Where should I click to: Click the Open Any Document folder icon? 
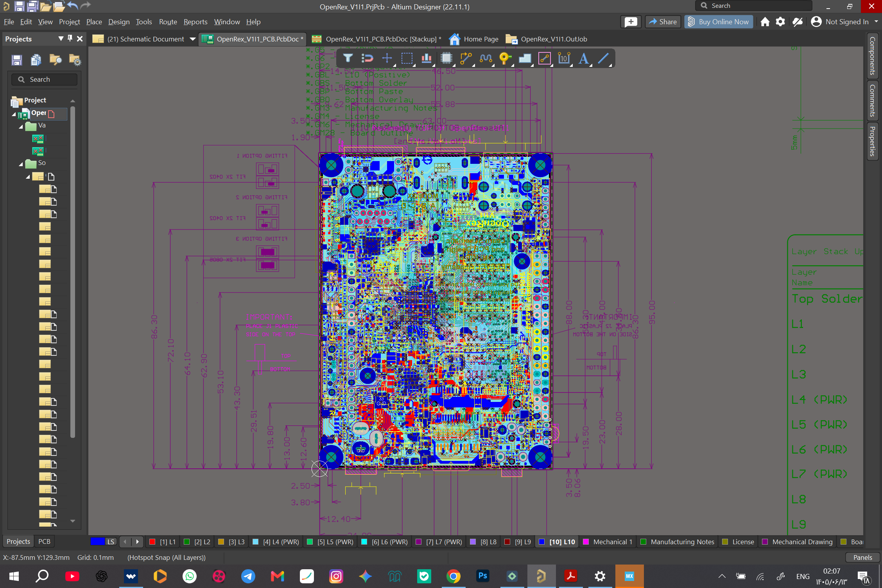pyautogui.click(x=45, y=6)
